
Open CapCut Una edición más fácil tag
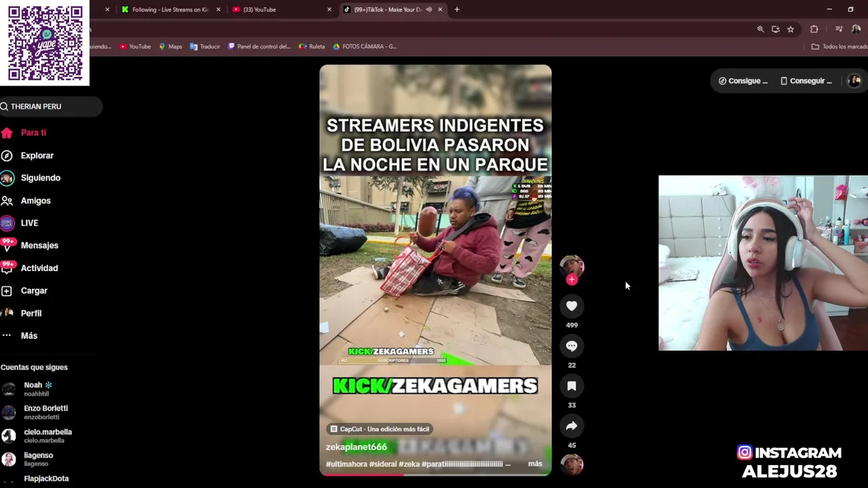tap(379, 429)
